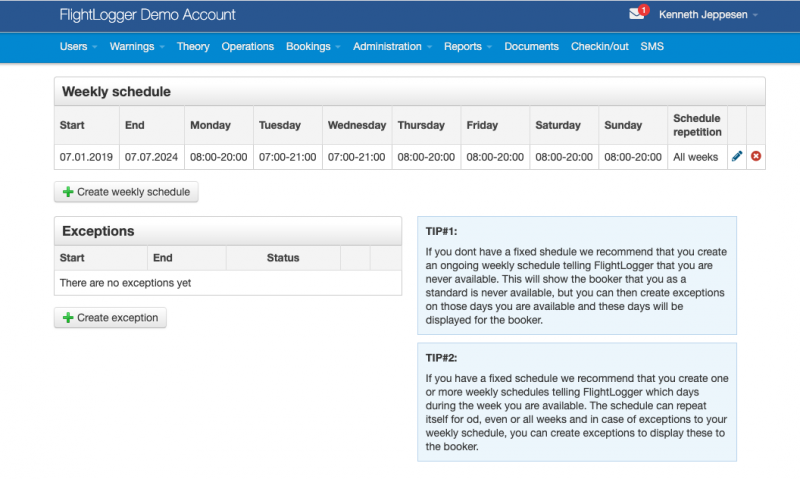Image resolution: width=800 pixels, height=479 pixels.
Task: Click the red delete icon in schedule row
Action: coord(756,156)
